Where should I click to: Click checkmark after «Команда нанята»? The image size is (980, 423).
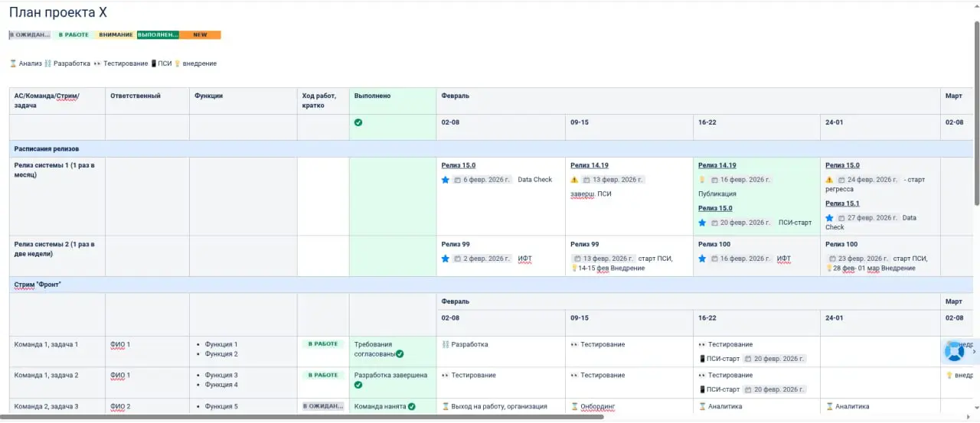pyautogui.click(x=412, y=406)
